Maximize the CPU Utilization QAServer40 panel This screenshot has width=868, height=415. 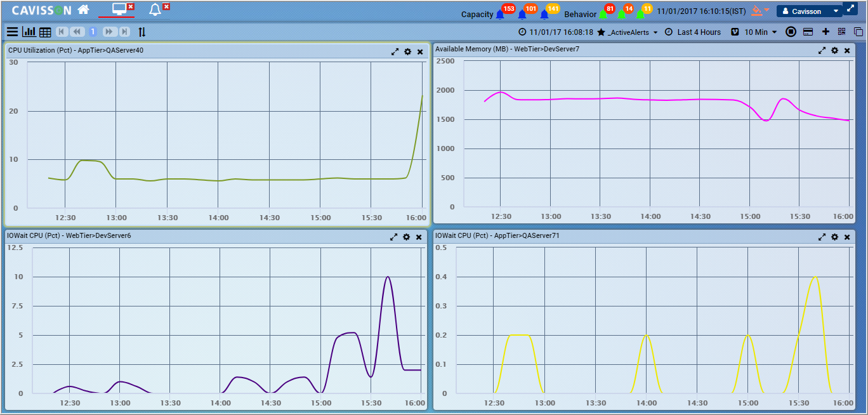[395, 51]
